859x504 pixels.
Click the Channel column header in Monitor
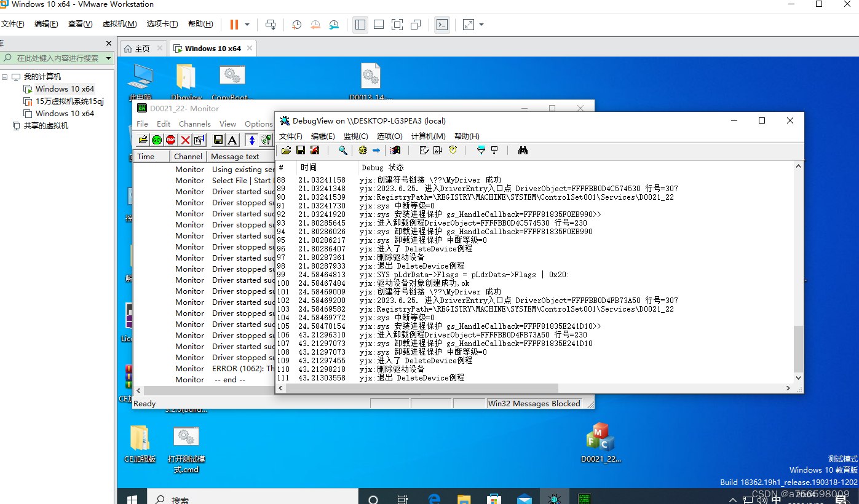pyautogui.click(x=188, y=156)
